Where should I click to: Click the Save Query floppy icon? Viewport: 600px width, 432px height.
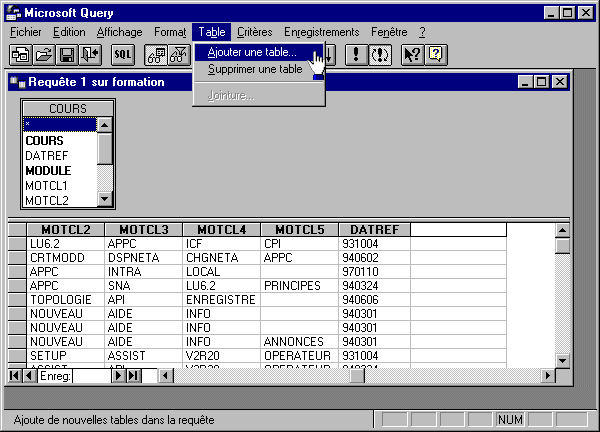coord(67,55)
